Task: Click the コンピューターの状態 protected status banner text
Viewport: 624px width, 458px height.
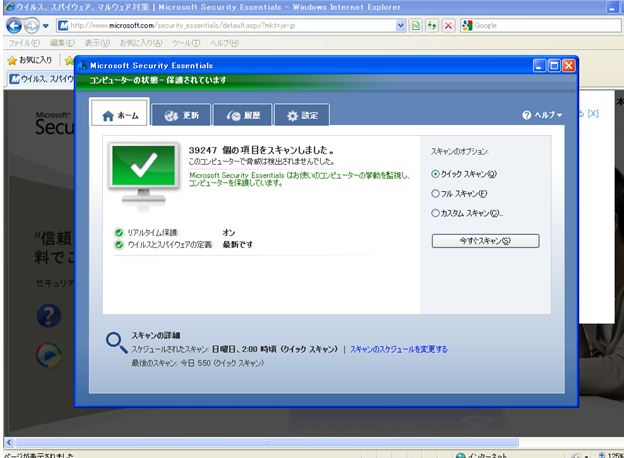Action: 158,80
